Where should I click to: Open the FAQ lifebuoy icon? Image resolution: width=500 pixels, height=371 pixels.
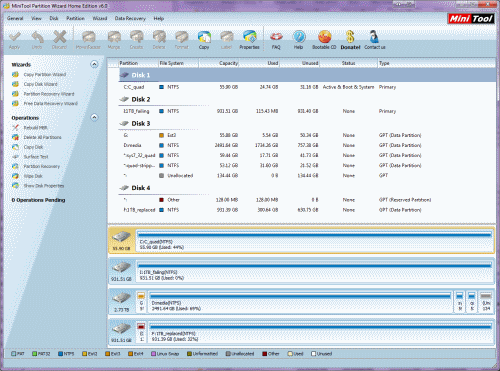point(276,40)
